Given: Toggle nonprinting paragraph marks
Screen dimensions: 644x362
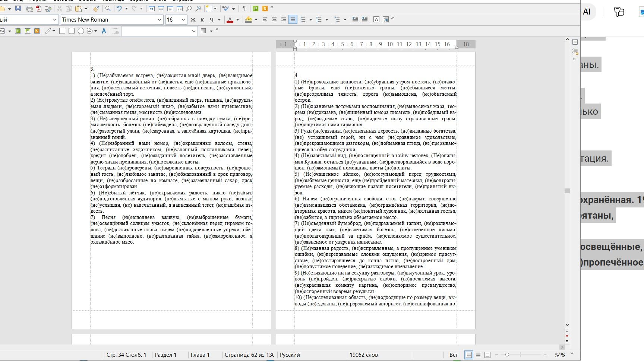Looking at the screenshot, I should coord(244,8).
